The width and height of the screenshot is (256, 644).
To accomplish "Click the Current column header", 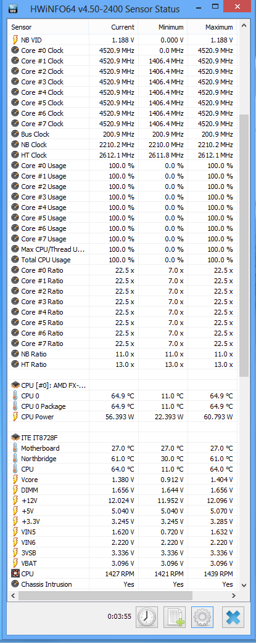I will 113,27.
